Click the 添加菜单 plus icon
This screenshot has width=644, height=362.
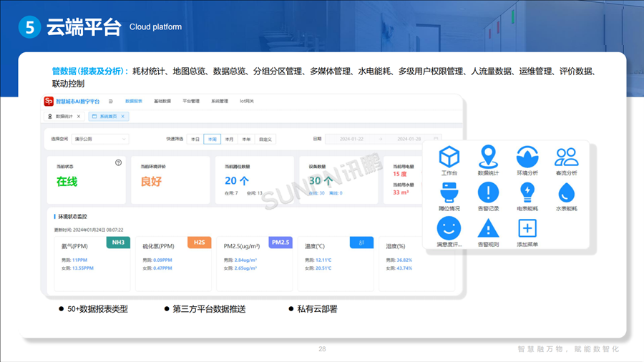pyautogui.click(x=527, y=228)
